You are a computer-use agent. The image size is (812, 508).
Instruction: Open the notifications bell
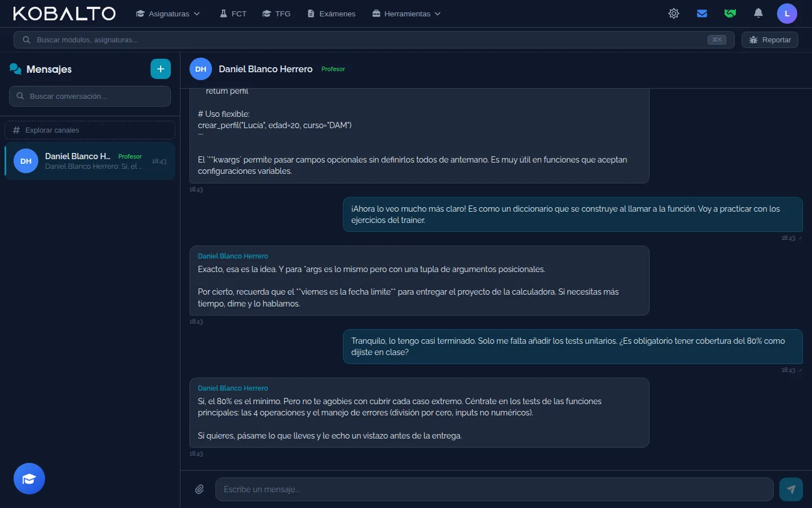pyautogui.click(x=758, y=14)
